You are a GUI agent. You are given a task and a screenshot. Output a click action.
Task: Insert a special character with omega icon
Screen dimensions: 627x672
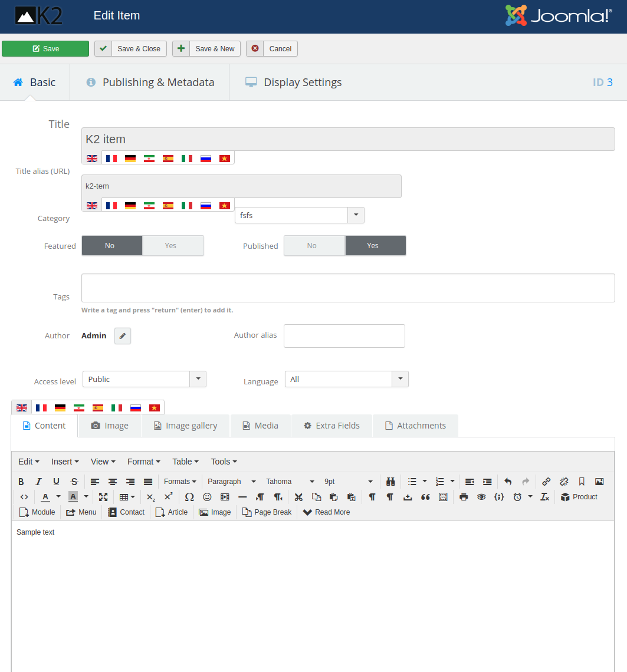(x=189, y=497)
